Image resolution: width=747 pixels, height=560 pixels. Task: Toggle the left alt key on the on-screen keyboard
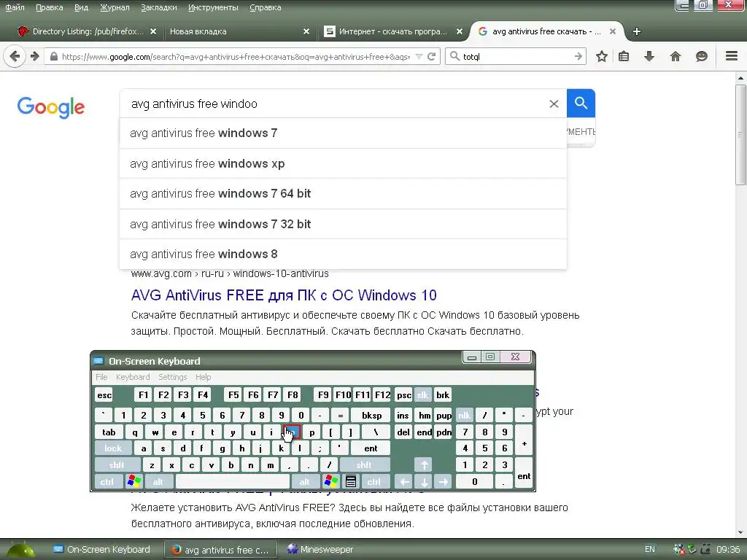click(x=158, y=481)
